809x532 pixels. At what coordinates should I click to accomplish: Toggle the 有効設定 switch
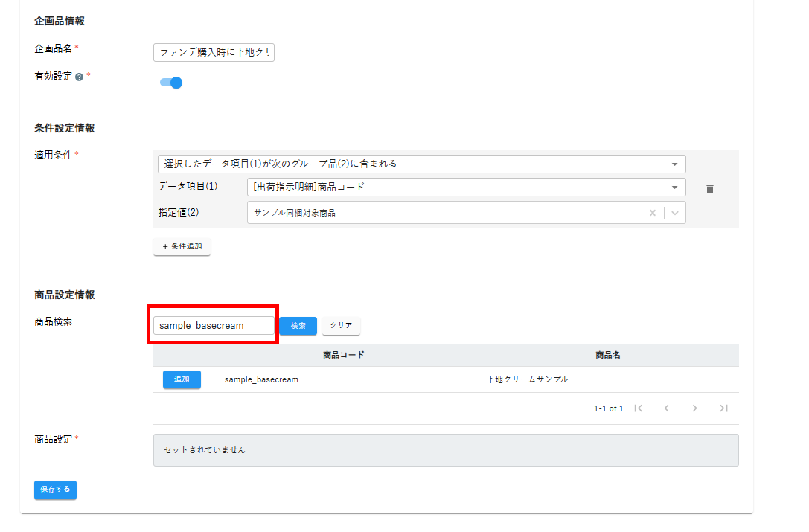point(171,83)
